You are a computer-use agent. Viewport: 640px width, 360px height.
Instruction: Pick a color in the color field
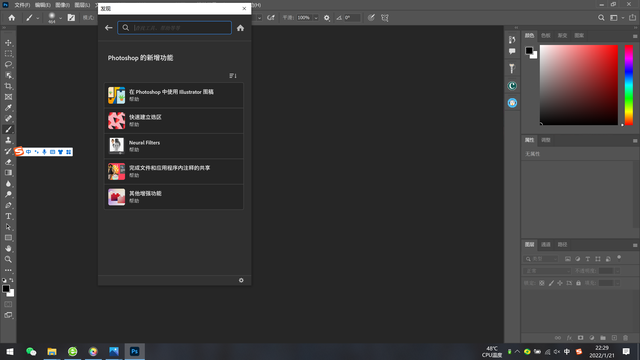(579, 85)
